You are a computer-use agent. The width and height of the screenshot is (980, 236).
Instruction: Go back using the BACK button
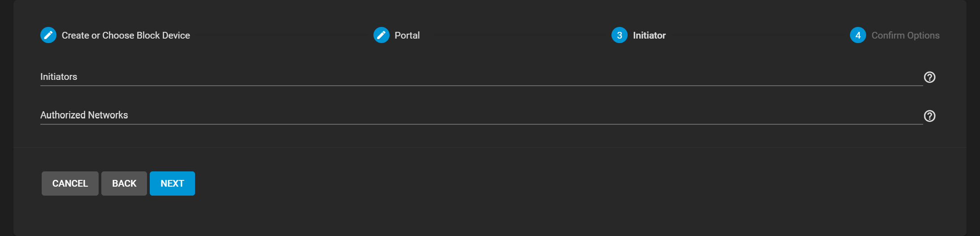[x=124, y=184]
